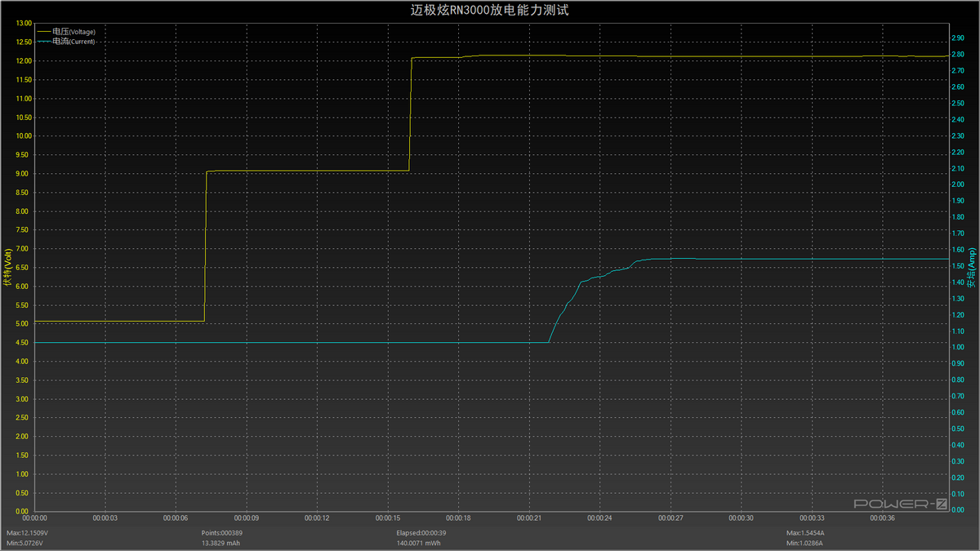Click the 1.60 current axis label
Viewport: 980px width, 551px height.
(x=959, y=250)
